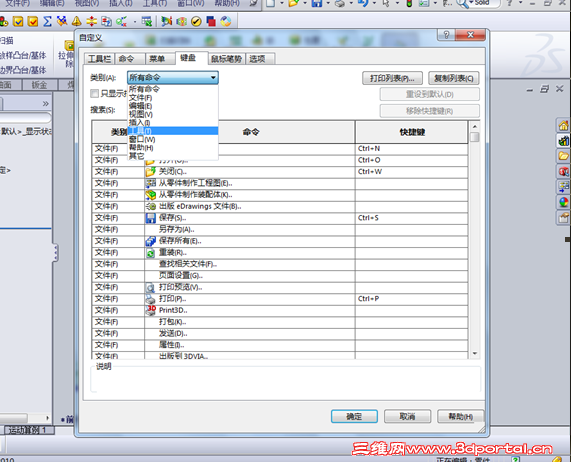Click the Print icon in top toolbar

(x=340, y=3)
